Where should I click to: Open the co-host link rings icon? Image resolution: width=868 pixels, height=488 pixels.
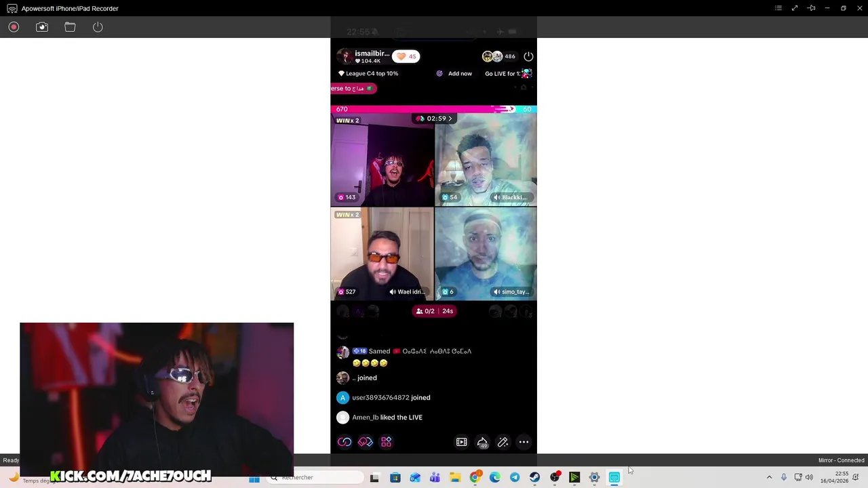pos(344,442)
